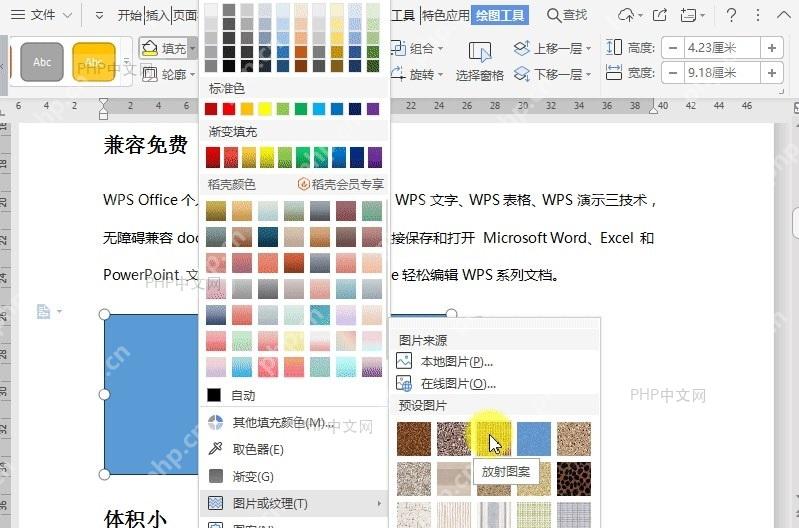
Task: Pick the yellow standard color swatch
Action: pos(265,109)
